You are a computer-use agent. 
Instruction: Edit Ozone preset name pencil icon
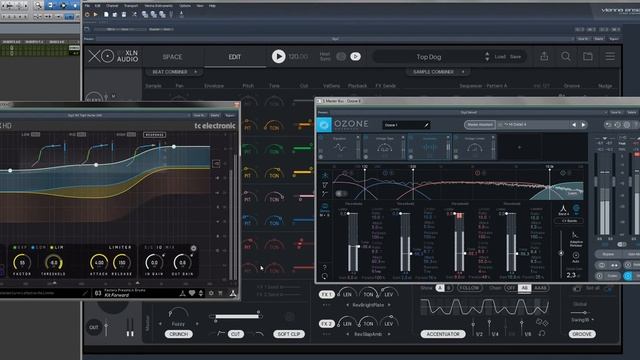pyautogui.click(x=426, y=125)
